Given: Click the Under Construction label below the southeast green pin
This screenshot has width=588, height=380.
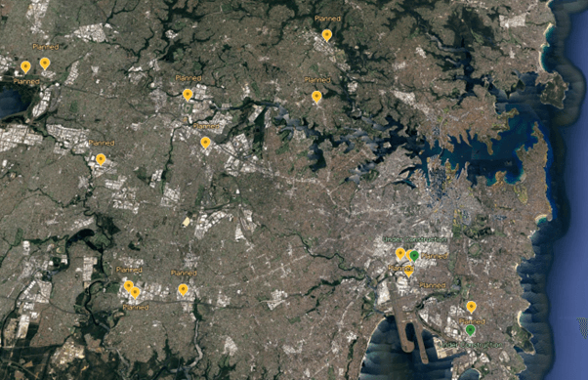Looking at the screenshot, I should click(472, 345).
